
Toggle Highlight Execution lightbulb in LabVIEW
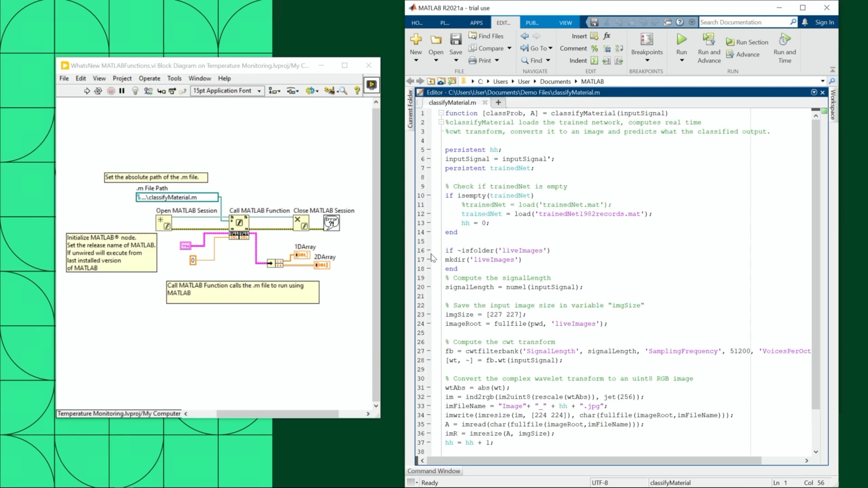(135, 91)
